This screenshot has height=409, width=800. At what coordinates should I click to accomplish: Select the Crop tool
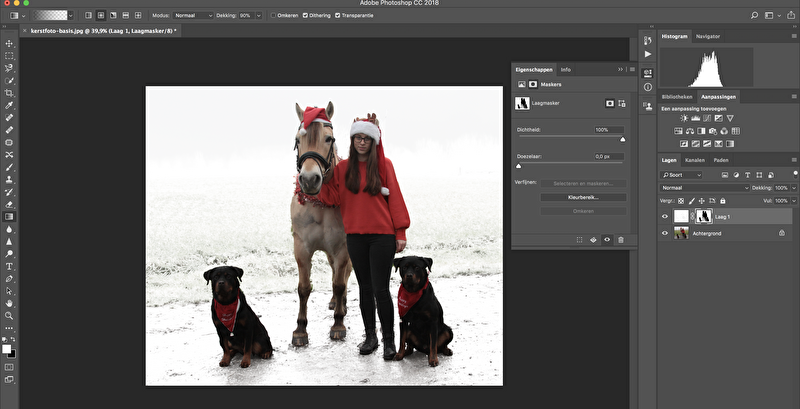9,93
